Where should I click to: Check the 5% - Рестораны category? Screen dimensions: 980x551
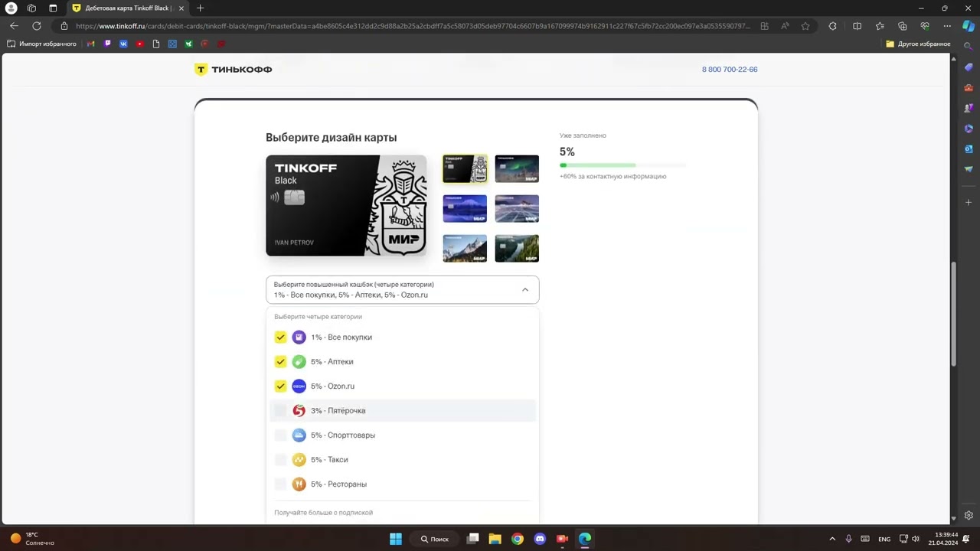[x=280, y=484]
